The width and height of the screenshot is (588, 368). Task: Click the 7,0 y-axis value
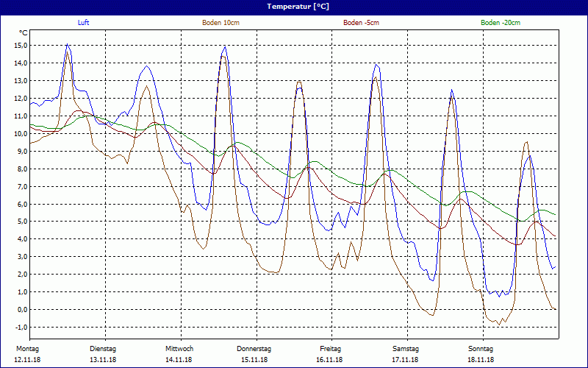point(22,187)
